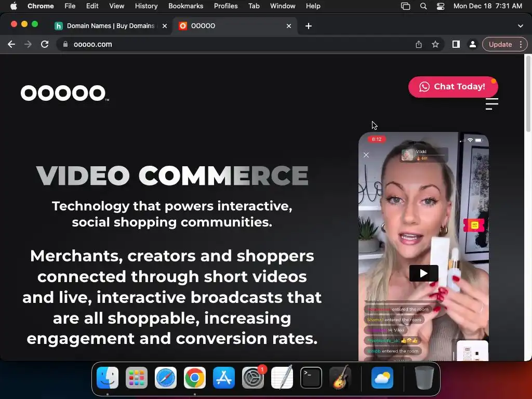The width and height of the screenshot is (532, 399).
Task: Click the Update button
Action: point(500,45)
